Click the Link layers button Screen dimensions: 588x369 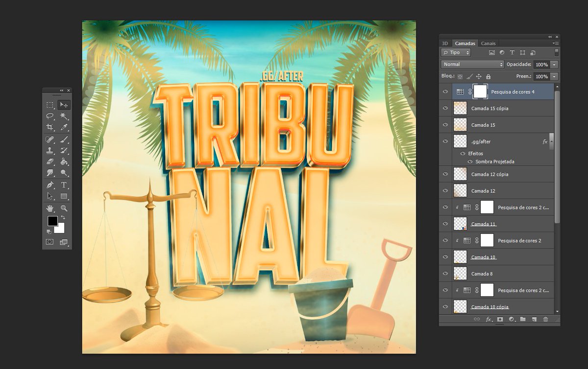click(x=477, y=319)
